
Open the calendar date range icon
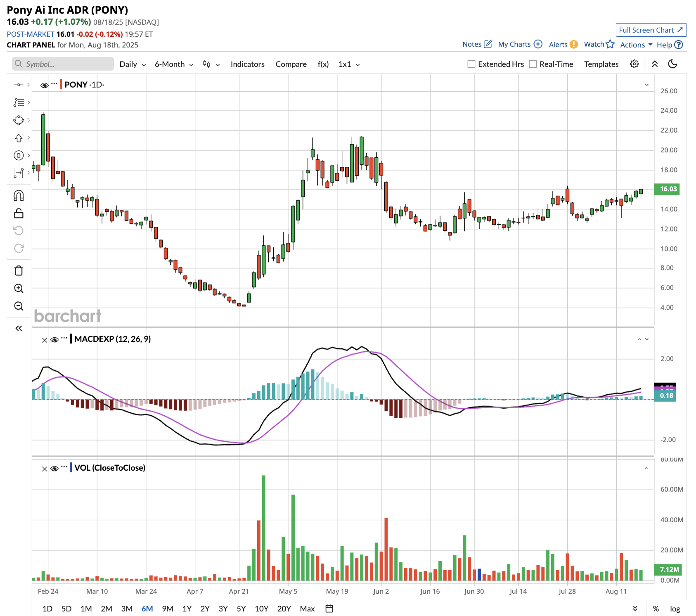point(329,609)
